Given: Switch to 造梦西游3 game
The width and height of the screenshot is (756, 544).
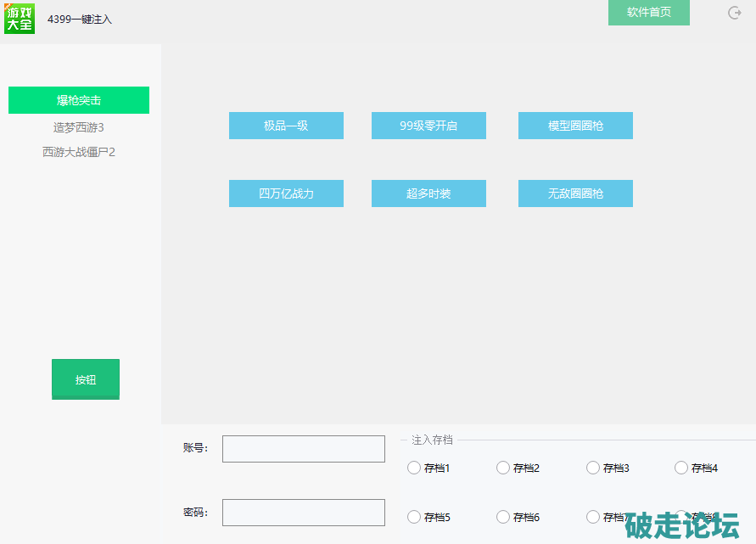Looking at the screenshot, I should 79,127.
